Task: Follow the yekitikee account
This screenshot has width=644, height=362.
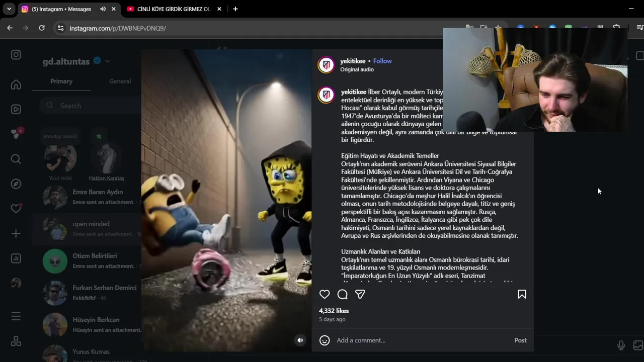Action: pos(382,61)
